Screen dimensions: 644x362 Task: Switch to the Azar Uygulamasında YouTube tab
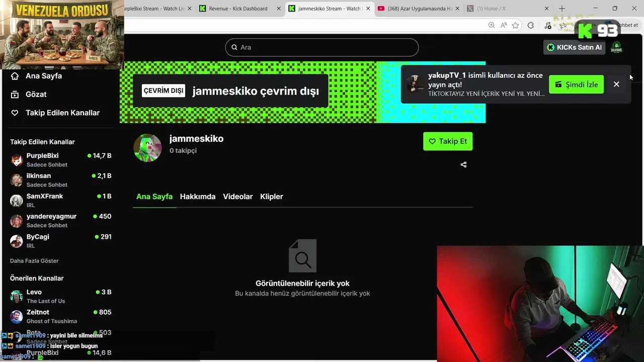coord(419,9)
